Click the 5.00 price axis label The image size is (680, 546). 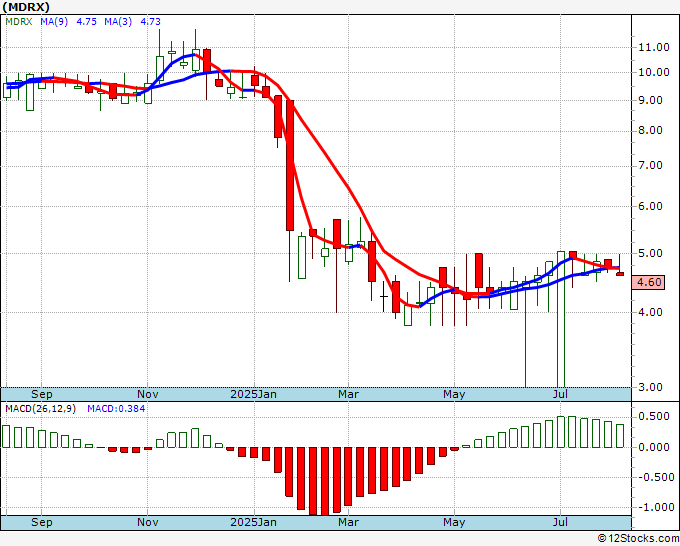tap(650, 253)
